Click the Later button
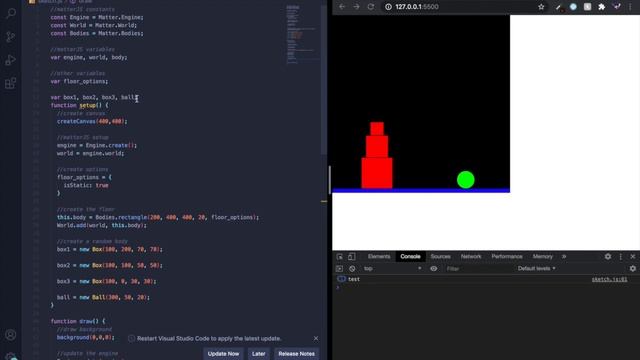 tap(258, 354)
